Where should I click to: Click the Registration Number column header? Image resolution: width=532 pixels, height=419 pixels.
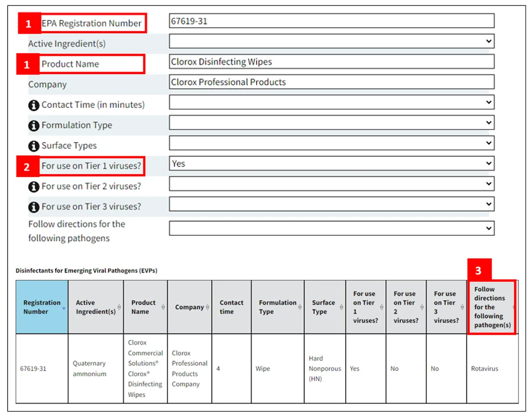coord(42,307)
